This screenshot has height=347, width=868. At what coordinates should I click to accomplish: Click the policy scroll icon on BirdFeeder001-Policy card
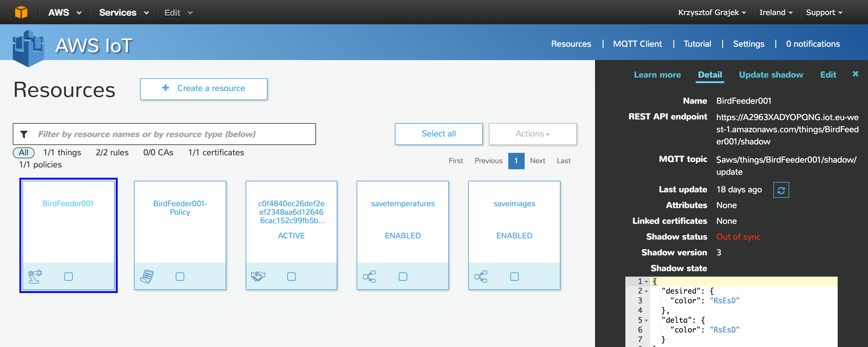click(146, 277)
